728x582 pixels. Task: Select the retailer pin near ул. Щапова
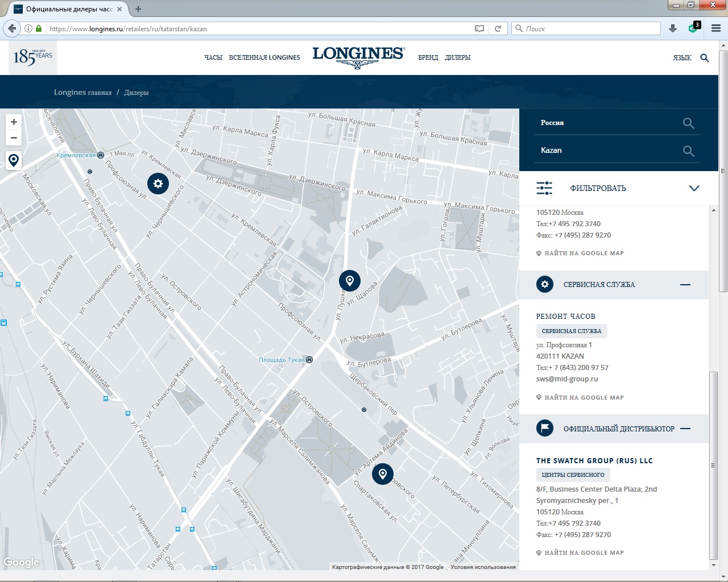(x=350, y=281)
